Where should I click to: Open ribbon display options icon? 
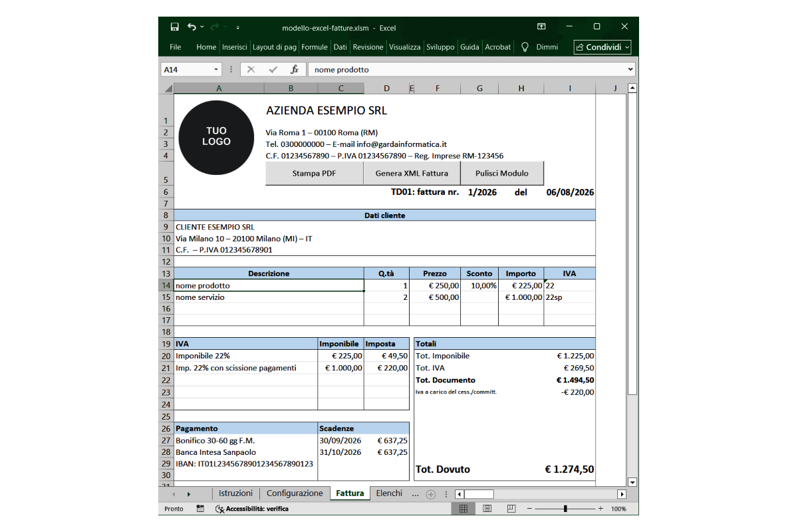point(542,27)
